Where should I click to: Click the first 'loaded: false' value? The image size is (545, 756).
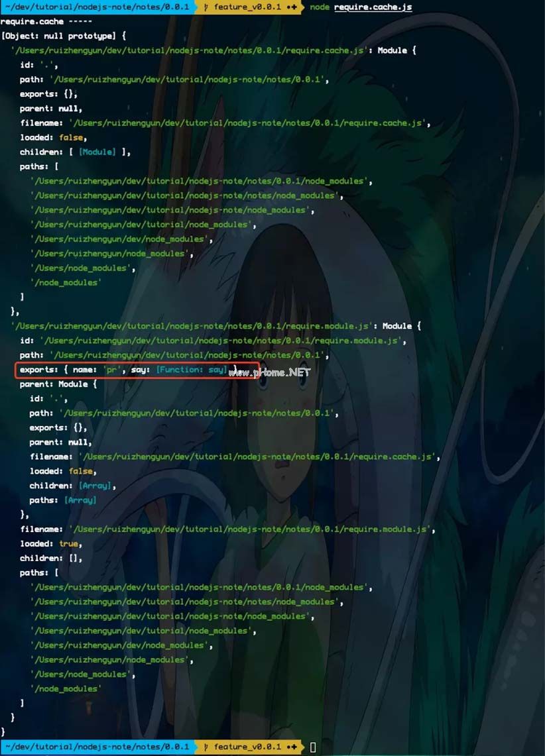[x=71, y=137]
